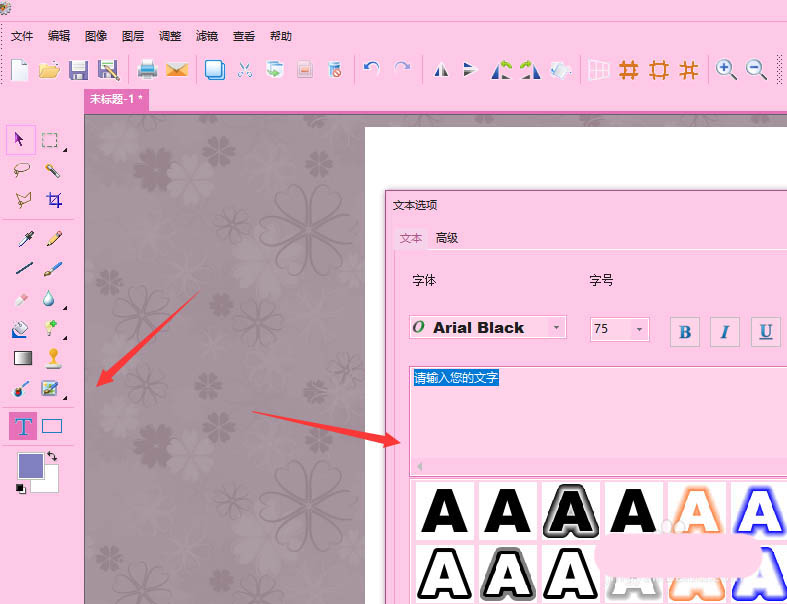The image size is (787, 604).
Task: Click the Save As floppy-pencil icon
Action: (108, 70)
